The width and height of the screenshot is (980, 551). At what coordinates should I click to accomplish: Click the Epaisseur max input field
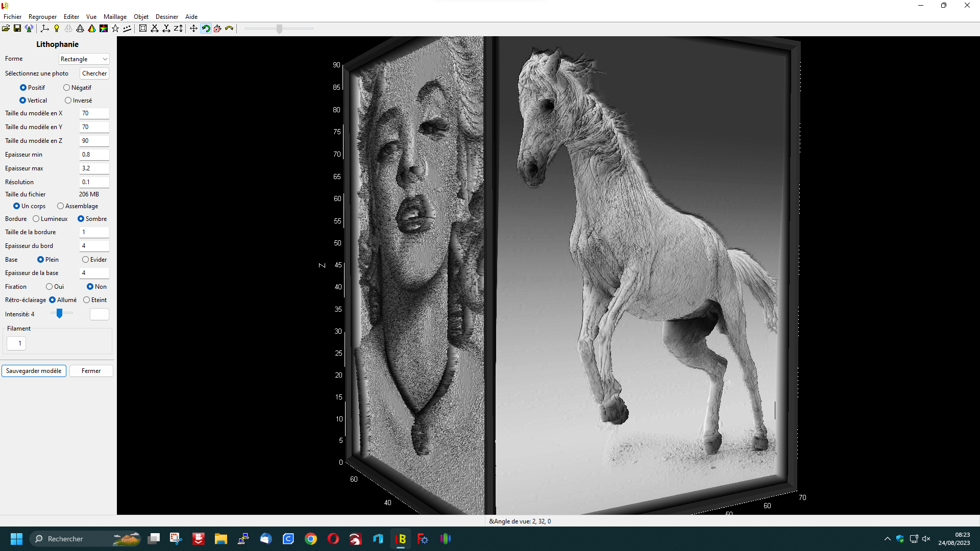pos(94,168)
